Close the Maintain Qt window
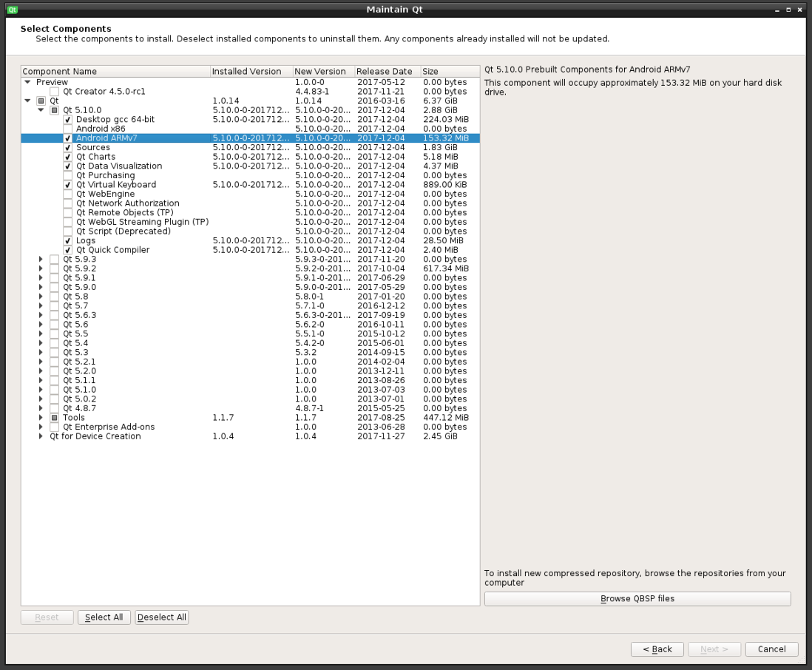Image resolution: width=812 pixels, height=670 pixels. [799, 10]
